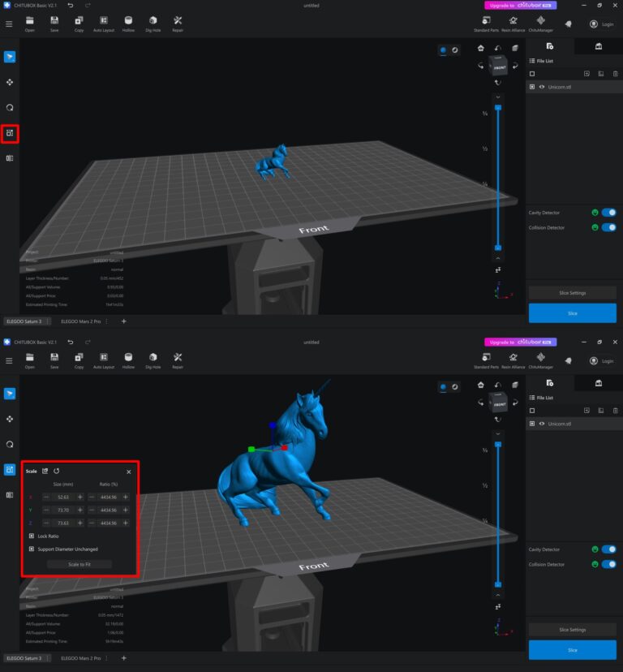623x672 pixels.
Task: Click the X Size (mm) input field
Action: pyautogui.click(x=63, y=497)
